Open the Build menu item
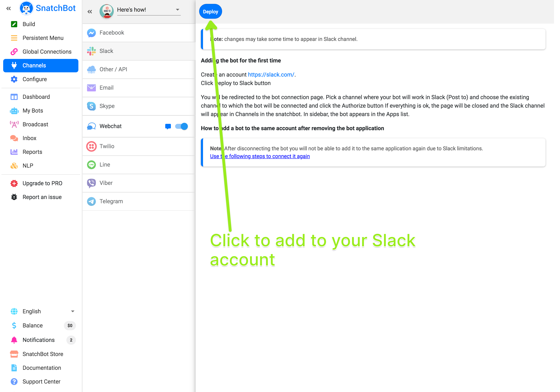The width and height of the screenshot is (560, 392). click(x=29, y=24)
